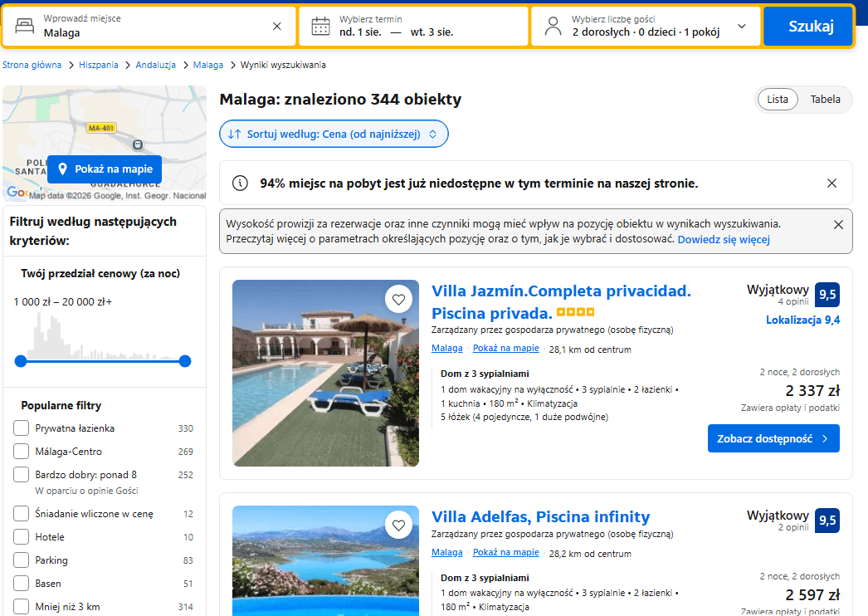Click the 2 opinii review count
The height and width of the screenshot is (616, 868).
(x=792, y=527)
